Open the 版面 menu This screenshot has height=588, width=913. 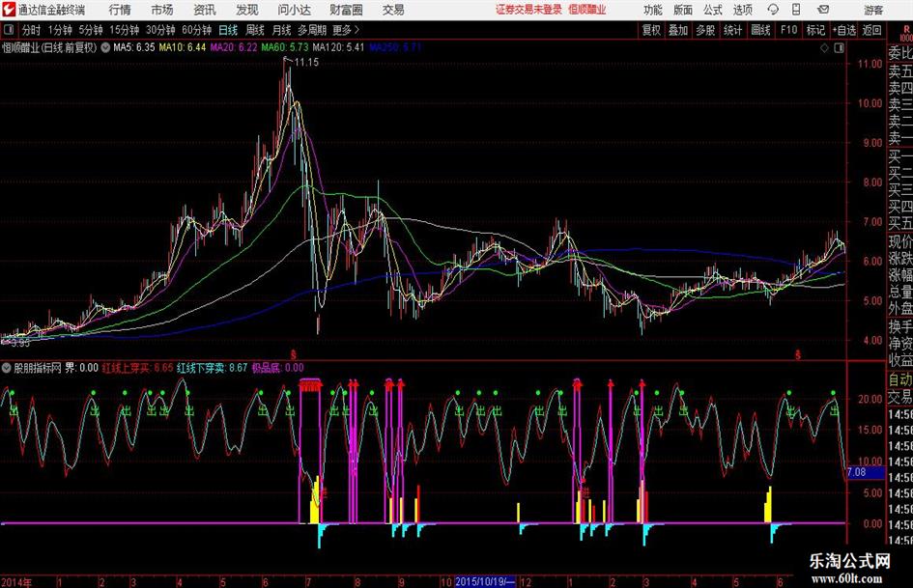click(682, 10)
